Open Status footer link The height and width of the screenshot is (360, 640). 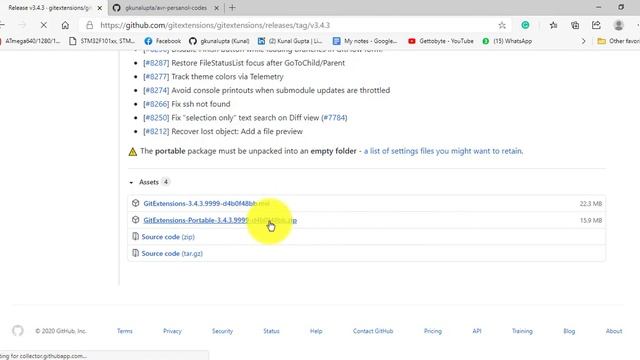coord(271,331)
